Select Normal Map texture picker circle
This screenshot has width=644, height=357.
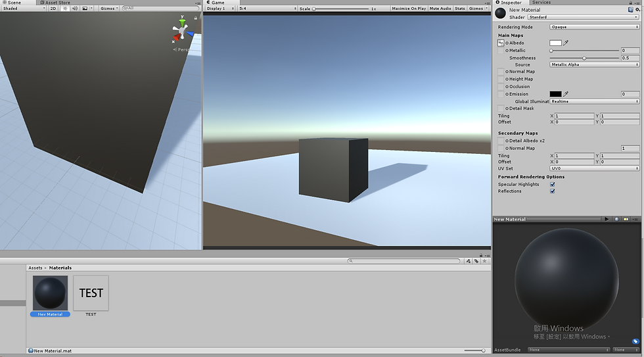tap(507, 72)
